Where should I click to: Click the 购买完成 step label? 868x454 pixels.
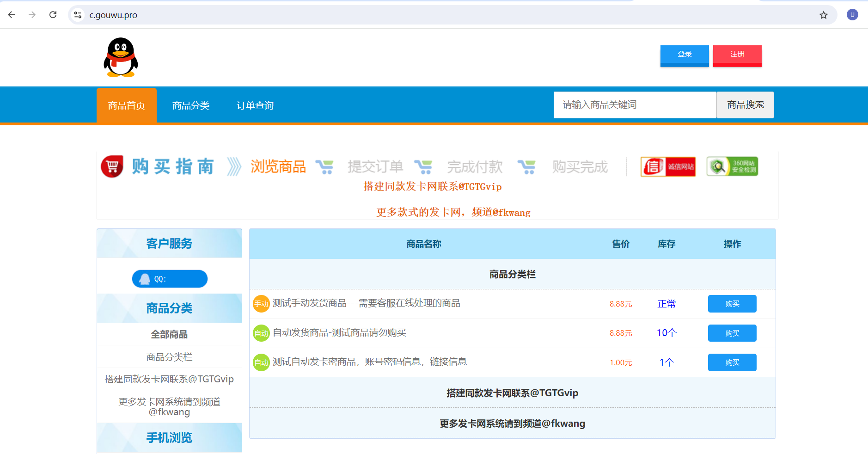click(x=580, y=166)
